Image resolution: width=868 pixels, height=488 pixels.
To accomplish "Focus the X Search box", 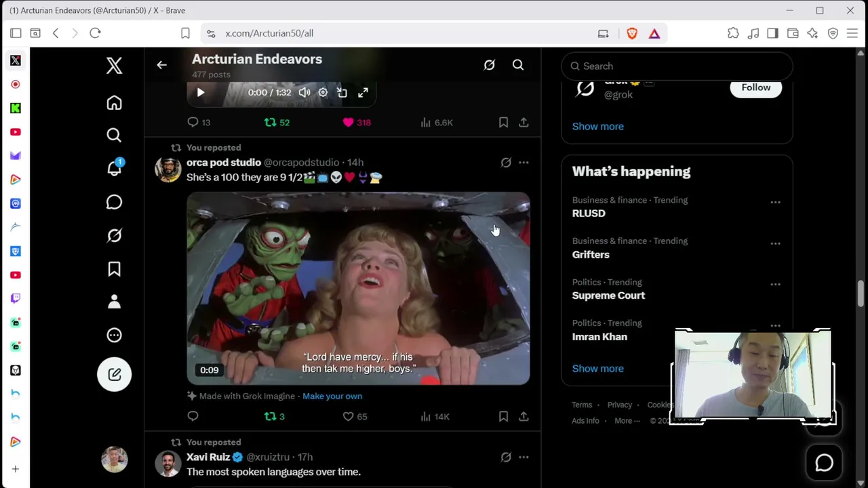I will coord(677,66).
